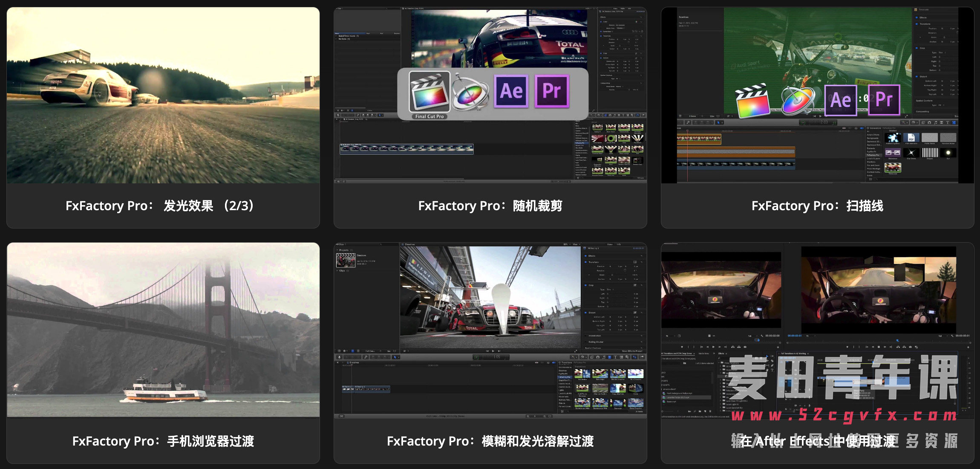Click the Ae icon in the 扫描线 card
This screenshot has height=469, width=980.
click(x=840, y=101)
